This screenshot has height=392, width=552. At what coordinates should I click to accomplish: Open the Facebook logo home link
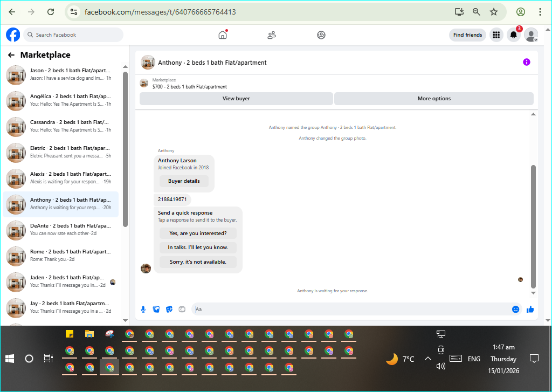pos(13,35)
